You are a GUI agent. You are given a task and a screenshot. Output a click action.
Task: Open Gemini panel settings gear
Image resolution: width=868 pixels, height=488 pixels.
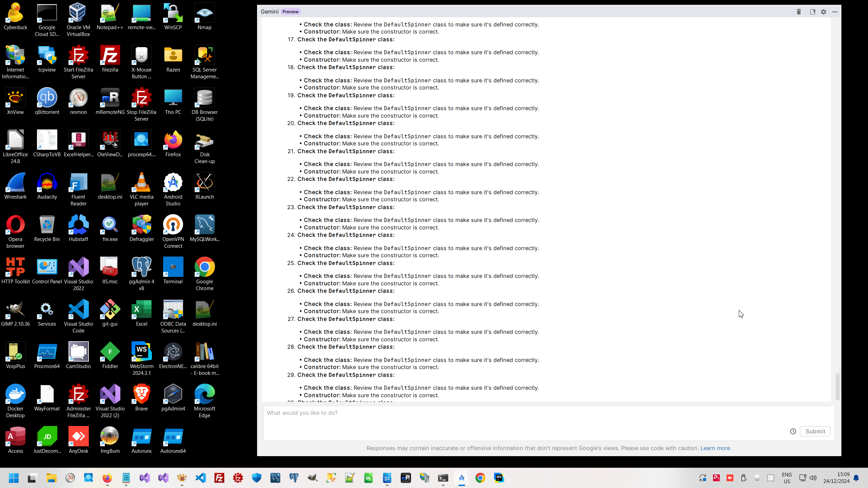coord(824,12)
